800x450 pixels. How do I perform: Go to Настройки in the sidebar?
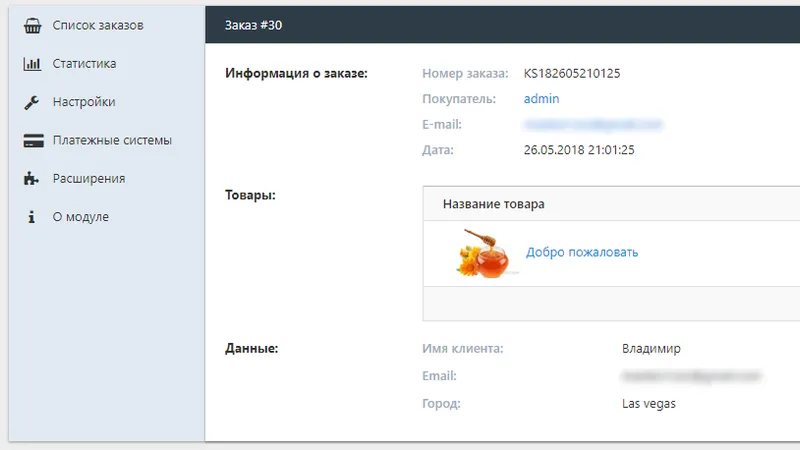84,102
